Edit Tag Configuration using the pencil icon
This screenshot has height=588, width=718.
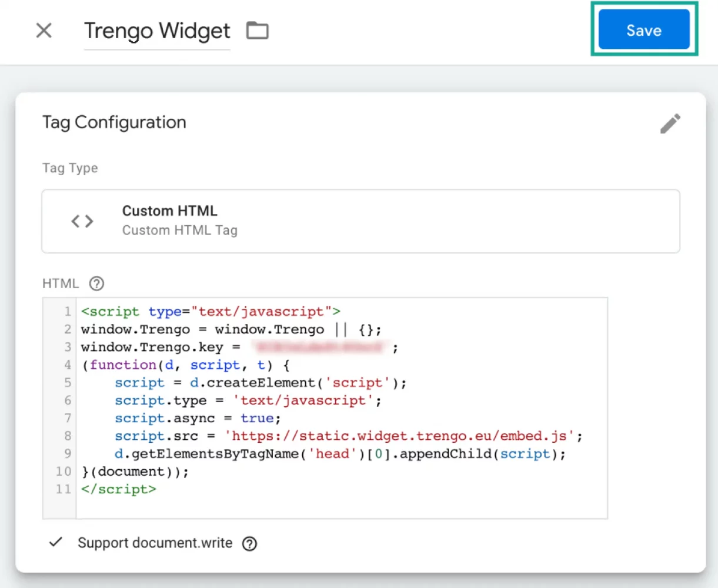point(670,123)
